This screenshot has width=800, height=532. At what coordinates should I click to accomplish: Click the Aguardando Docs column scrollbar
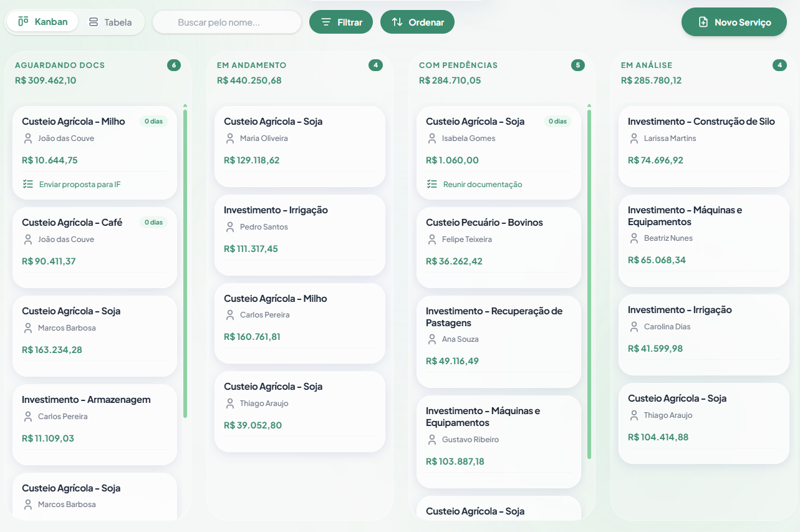click(185, 262)
